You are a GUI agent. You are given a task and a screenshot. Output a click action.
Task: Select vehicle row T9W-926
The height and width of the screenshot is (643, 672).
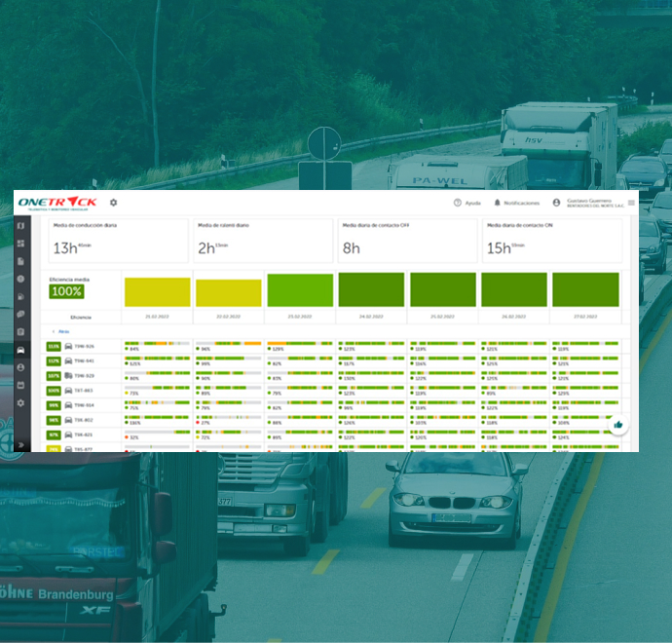pos(84,347)
